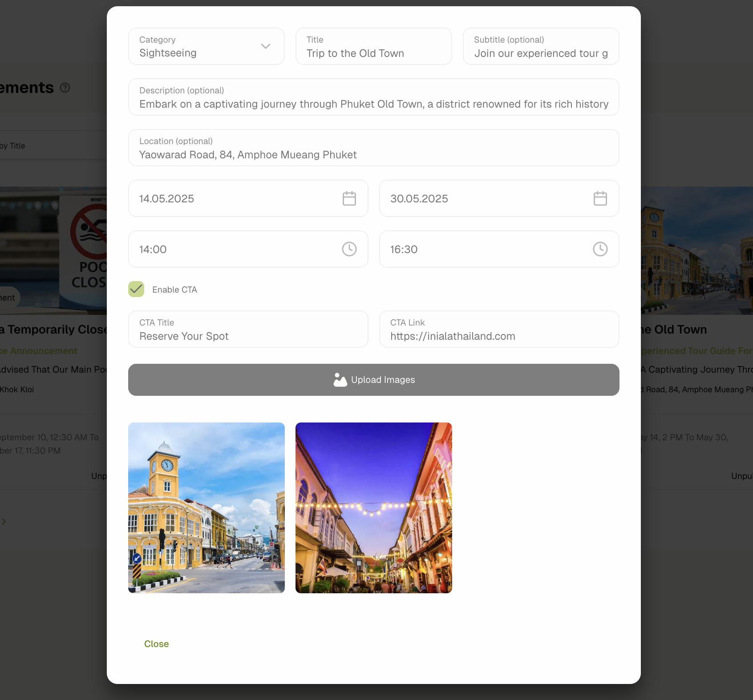This screenshot has width=753, height=700.
Task: Open the end date calendar picker icon
Action: coord(600,198)
